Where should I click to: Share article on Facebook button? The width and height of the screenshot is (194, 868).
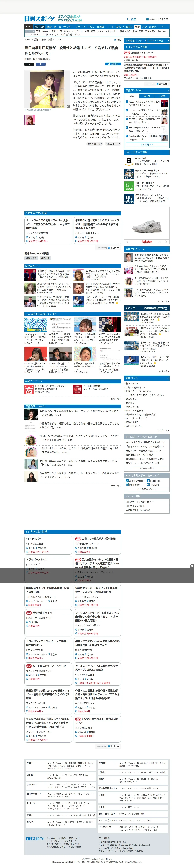pos(40,64)
